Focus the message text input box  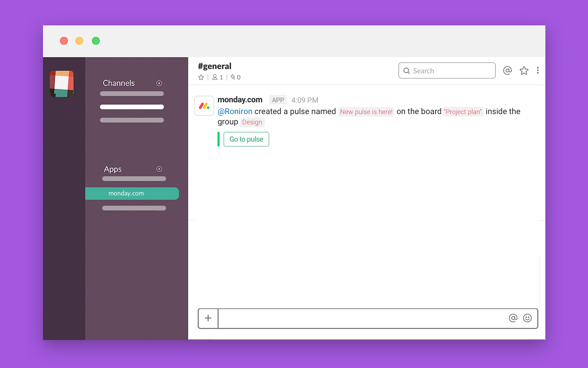click(363, 318)
